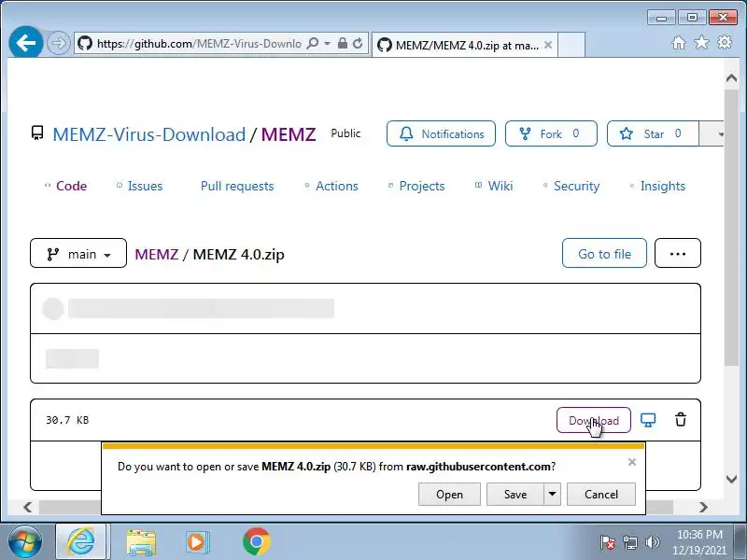Click the trash delete file icon

coord(681,419)
